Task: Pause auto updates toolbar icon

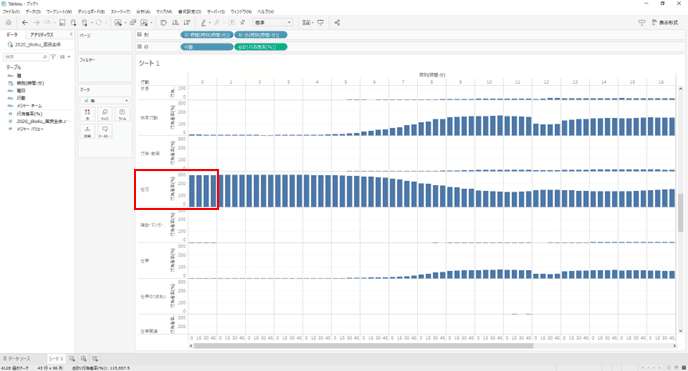Action: tap(85, 22)
